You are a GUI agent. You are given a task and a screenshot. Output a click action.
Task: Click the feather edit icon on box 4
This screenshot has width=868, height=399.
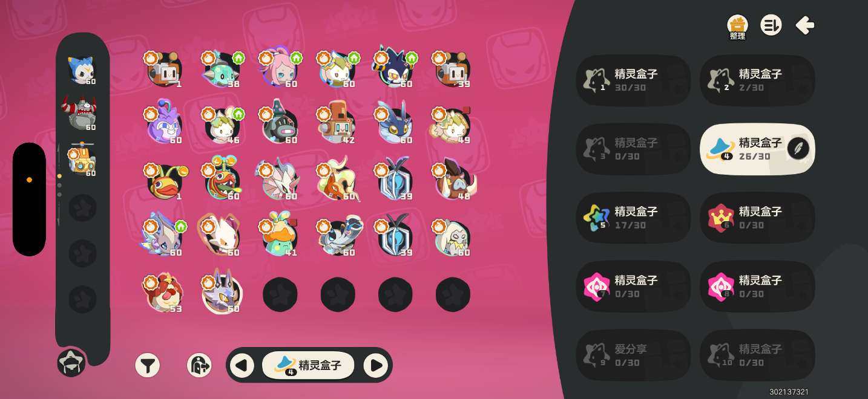[x=798, y=148]
